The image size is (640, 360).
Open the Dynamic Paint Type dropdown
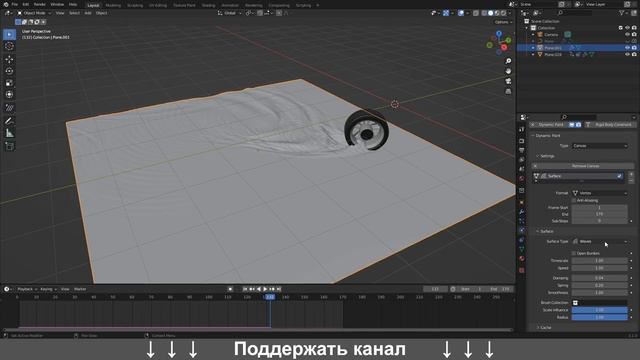click(600, 146)
